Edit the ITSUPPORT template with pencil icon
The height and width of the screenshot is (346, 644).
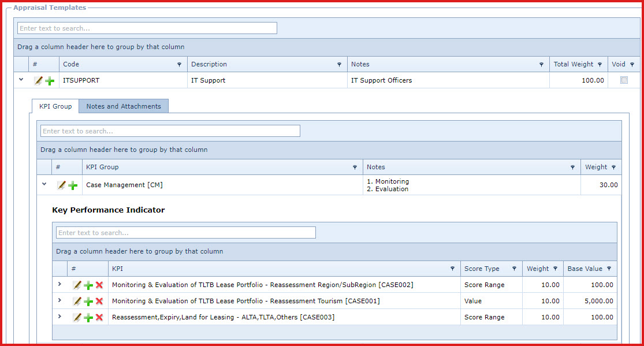point(38,81)
